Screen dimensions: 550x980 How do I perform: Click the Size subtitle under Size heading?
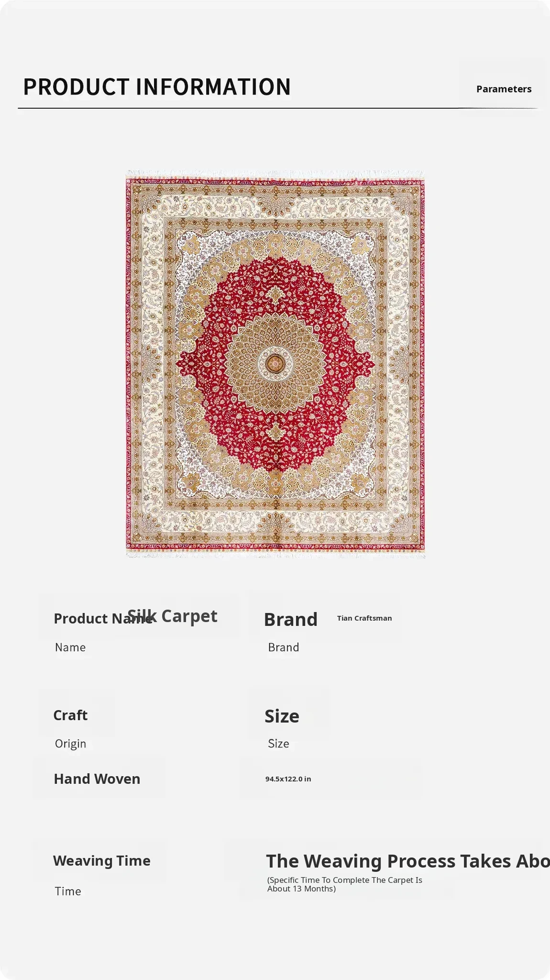pos(278,744)
